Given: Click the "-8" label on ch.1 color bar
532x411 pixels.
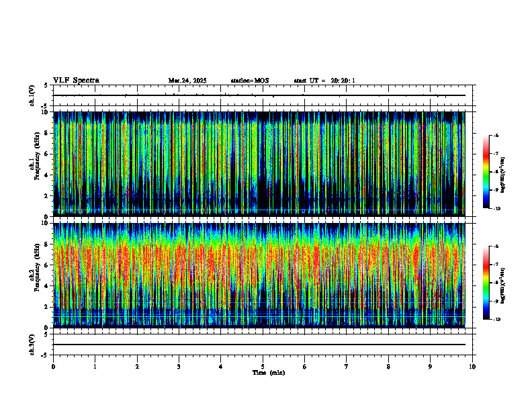Looking at the screenshot, I should 496,172.
